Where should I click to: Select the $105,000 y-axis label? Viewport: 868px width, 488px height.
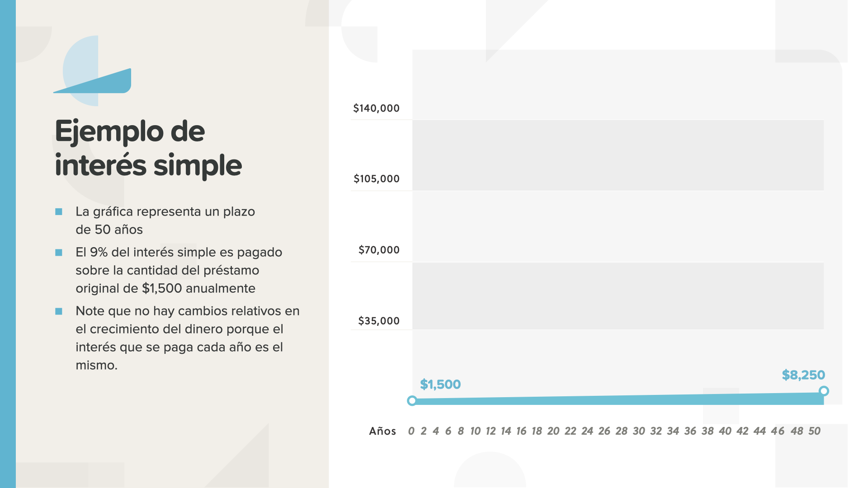point(376,179)
